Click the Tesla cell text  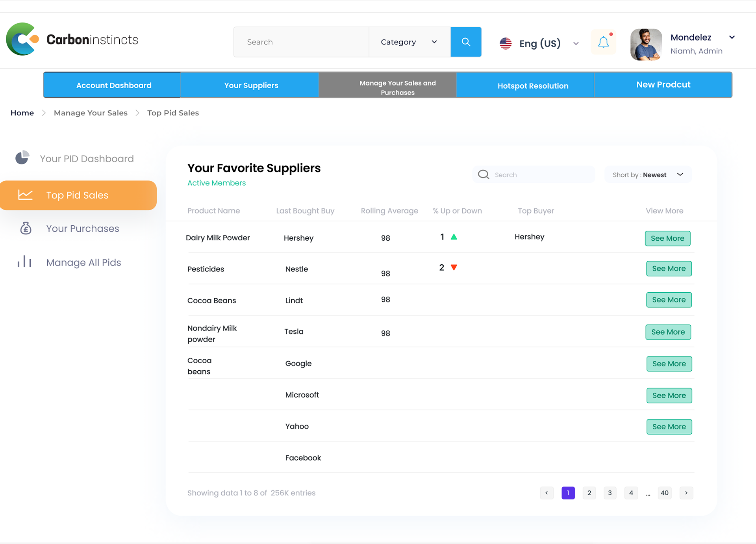294,331
